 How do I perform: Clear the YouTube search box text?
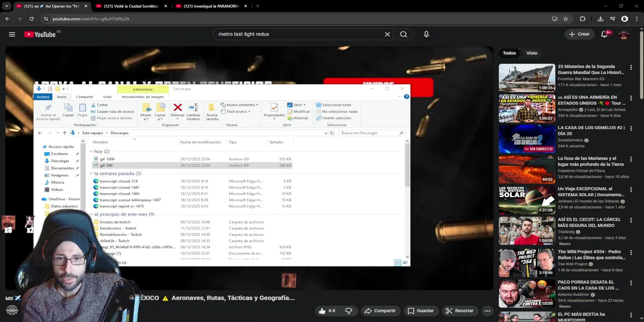(387, 34)
